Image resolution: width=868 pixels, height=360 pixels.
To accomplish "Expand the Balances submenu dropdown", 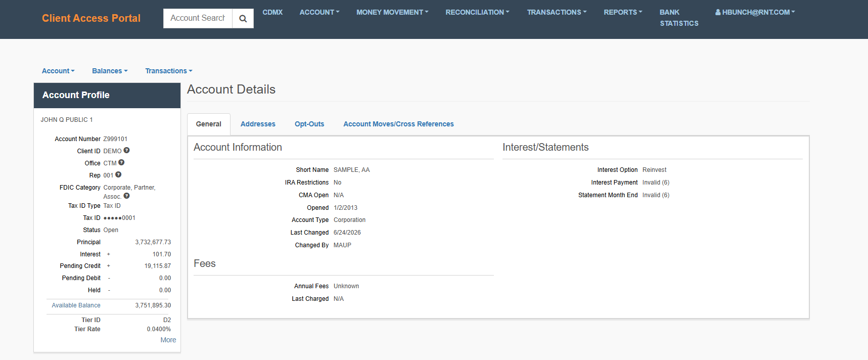I will coord(110,71).
